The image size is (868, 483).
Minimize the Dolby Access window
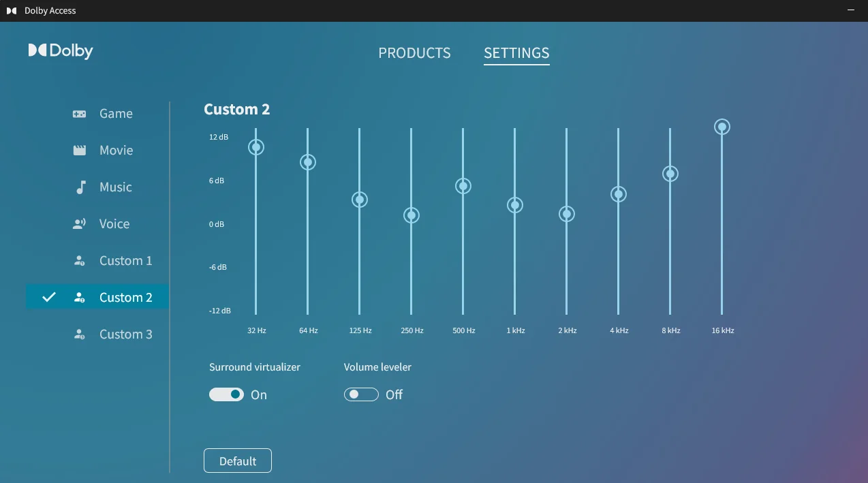tap(851, 10)
